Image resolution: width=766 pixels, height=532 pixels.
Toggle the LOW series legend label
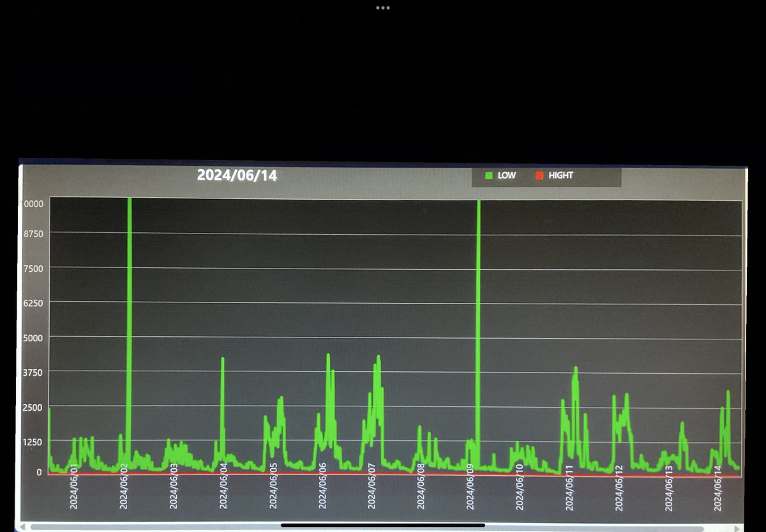pyautogui.click(x=507, y=175)
